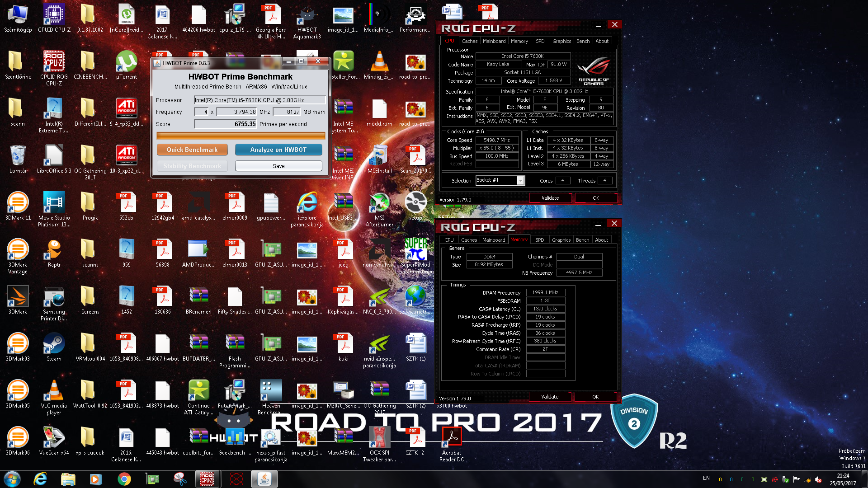Open the VueScan x64 shortcut
The image size is (868, 488).
tap(54, 441)
